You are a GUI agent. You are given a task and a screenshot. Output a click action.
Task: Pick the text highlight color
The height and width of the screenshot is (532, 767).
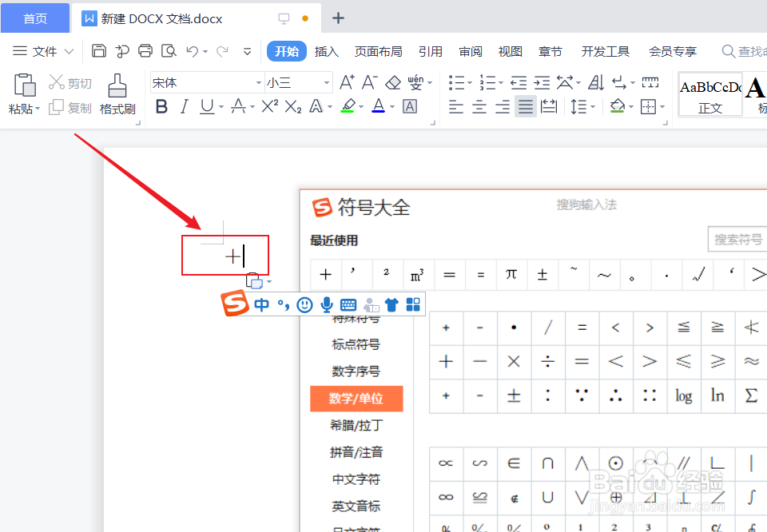click(348, 105)
